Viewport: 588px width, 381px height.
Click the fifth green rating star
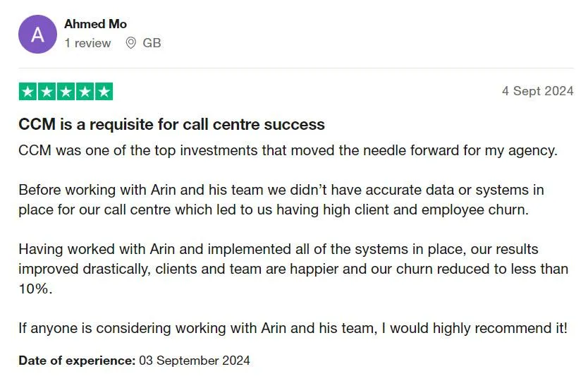[104, 92]
